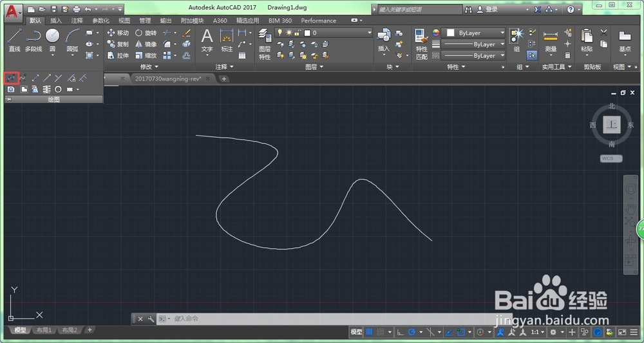
Task: Click the 拉伸 (Stretch) tool
Action: (x=118, y=55)
